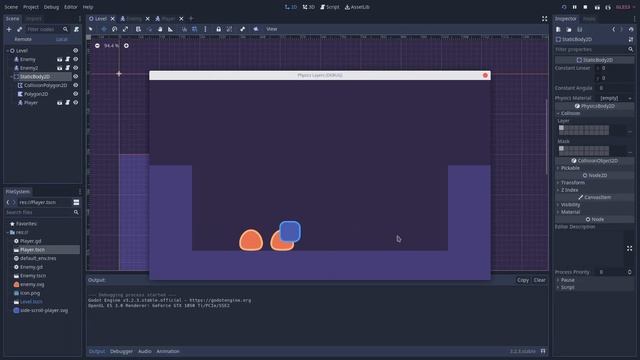The width and height of the screenshot is (640, 360).
Task: Instance a child scene with the link icon
Action: (x=20, y=29)
